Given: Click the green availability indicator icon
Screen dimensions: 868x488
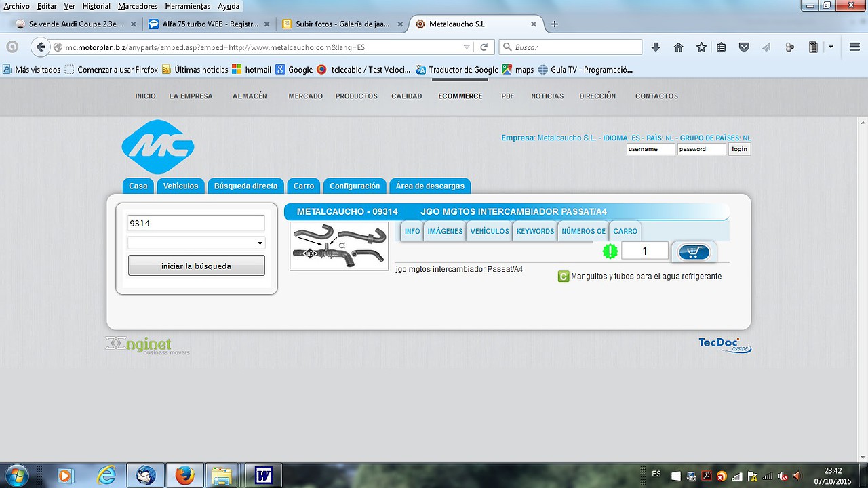Looking at the screenshot, I should [610, 251].
